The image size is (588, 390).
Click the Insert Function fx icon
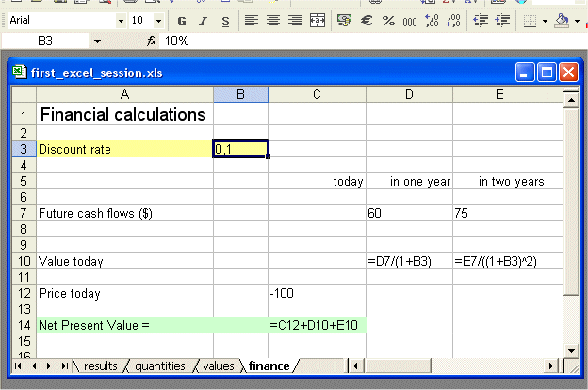coord(152,41)
